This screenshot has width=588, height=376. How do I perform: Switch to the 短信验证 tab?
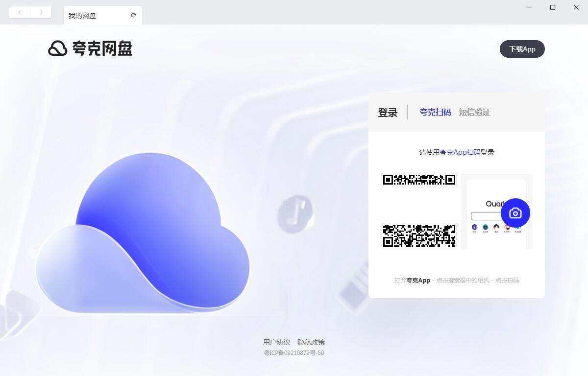475,112
